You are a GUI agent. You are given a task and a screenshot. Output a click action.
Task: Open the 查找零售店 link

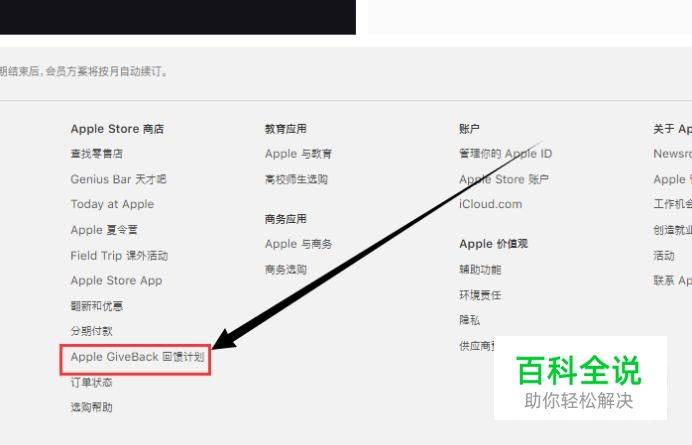pyautogui.click(x=97, y=154)
